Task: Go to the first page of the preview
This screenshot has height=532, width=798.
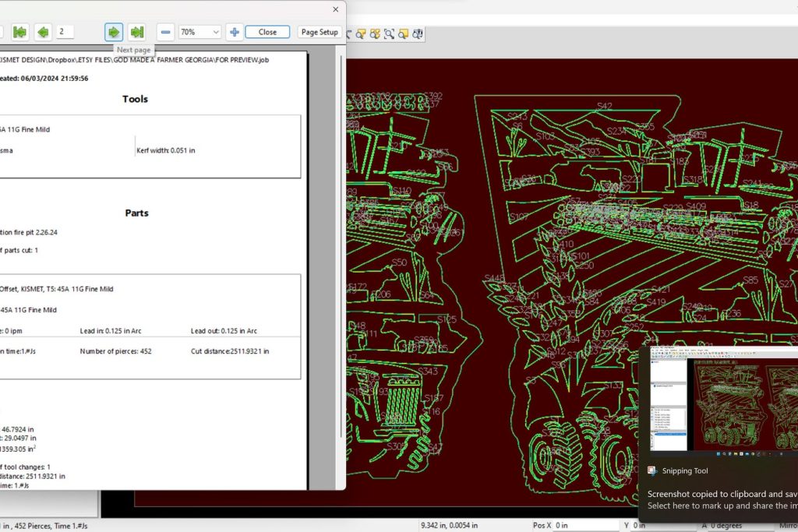Action: point(20,32)
